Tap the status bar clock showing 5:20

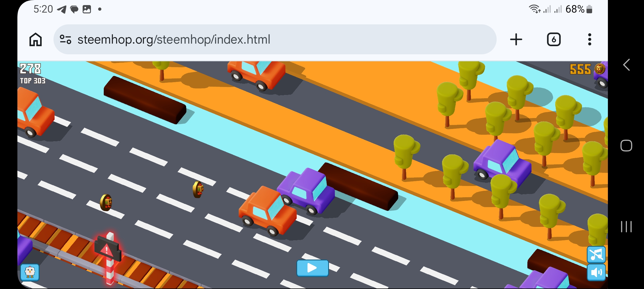tap(43, 9)
